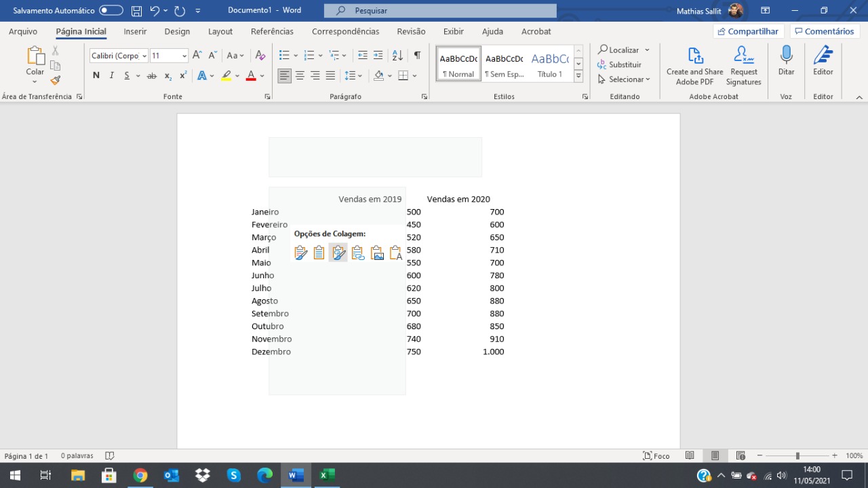The height and width of the screenshot is (488, 868).
Task: Switch to the Inserir tab
Action: click(135, 32)
